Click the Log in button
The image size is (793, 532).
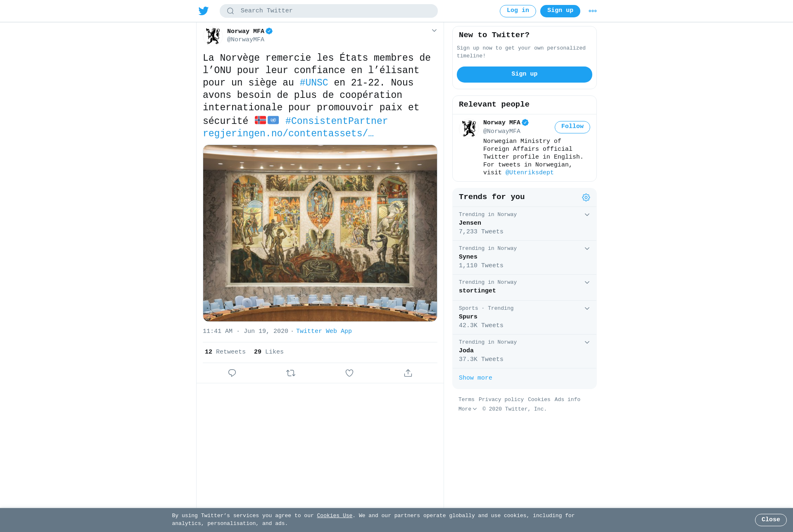coord(518,11)
